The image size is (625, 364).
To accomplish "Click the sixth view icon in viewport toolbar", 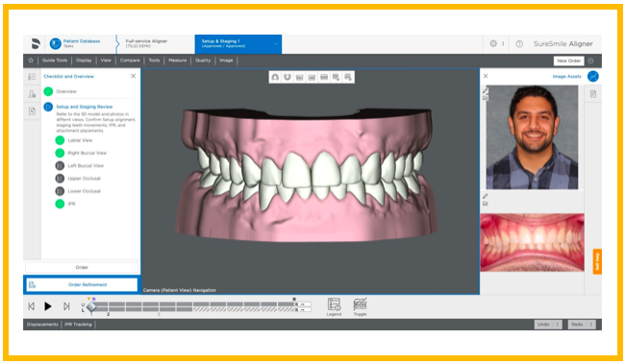I will (336, 77).
